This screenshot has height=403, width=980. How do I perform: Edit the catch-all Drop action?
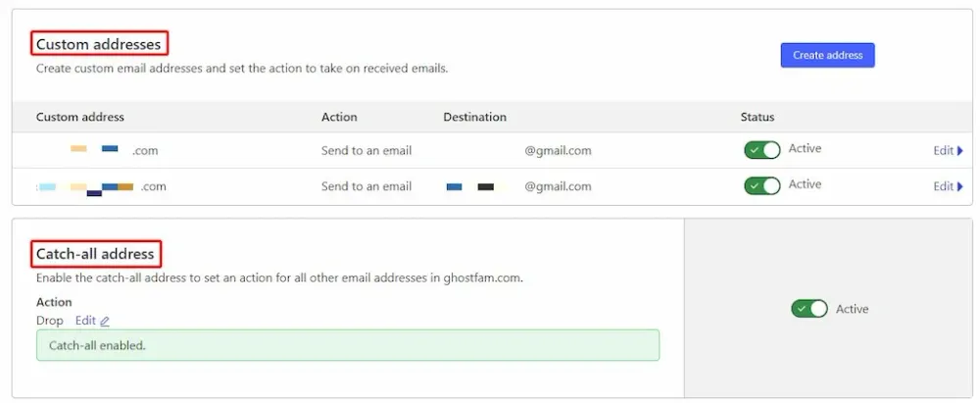tap(85, 321)
